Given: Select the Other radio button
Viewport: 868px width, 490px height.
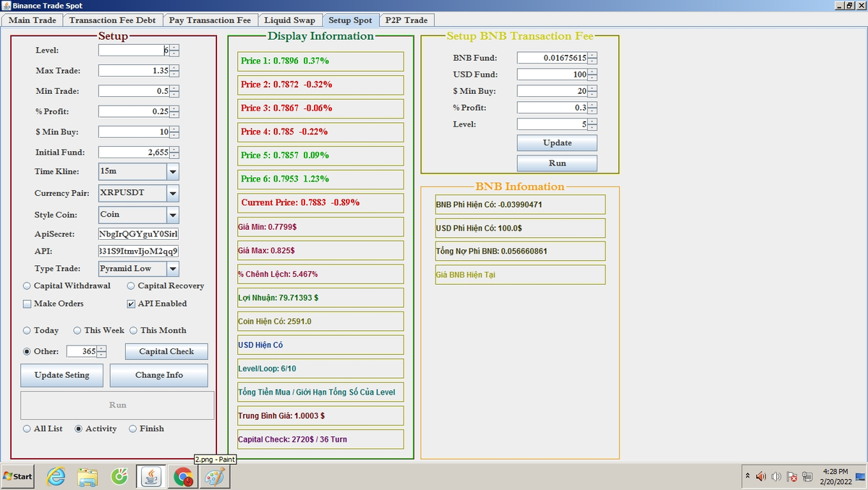Looking at the screenshot, I should pyautogui.click(x=27, y=351).
